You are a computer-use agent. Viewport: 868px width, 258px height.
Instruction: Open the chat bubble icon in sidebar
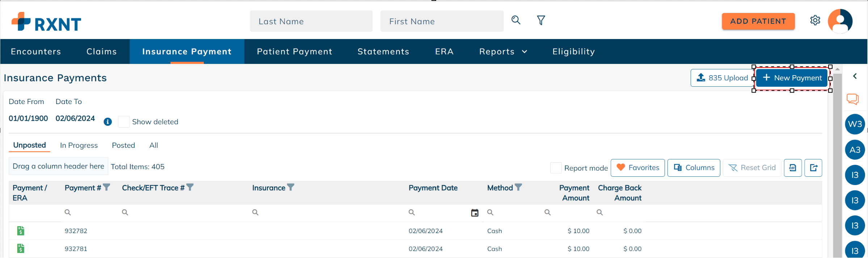pos(852,99)
